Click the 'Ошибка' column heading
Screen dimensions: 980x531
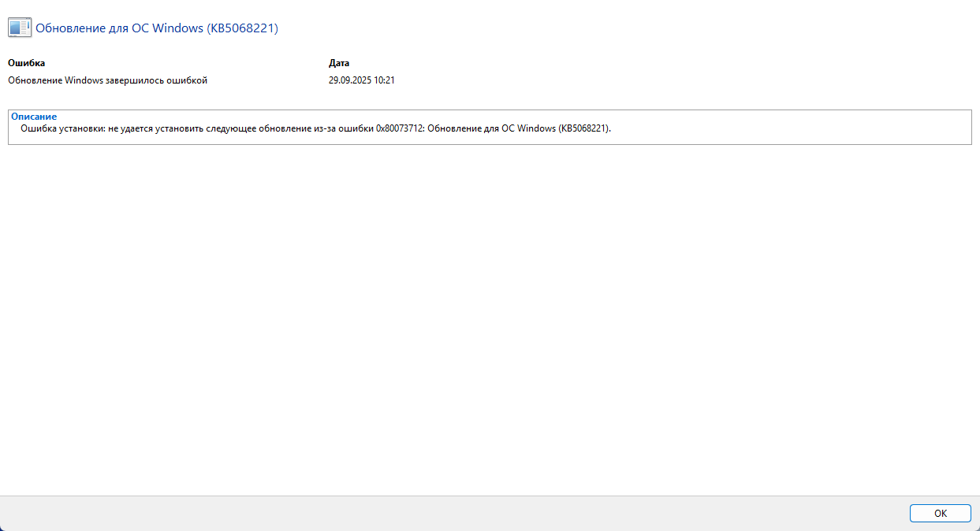click(26, 63)
